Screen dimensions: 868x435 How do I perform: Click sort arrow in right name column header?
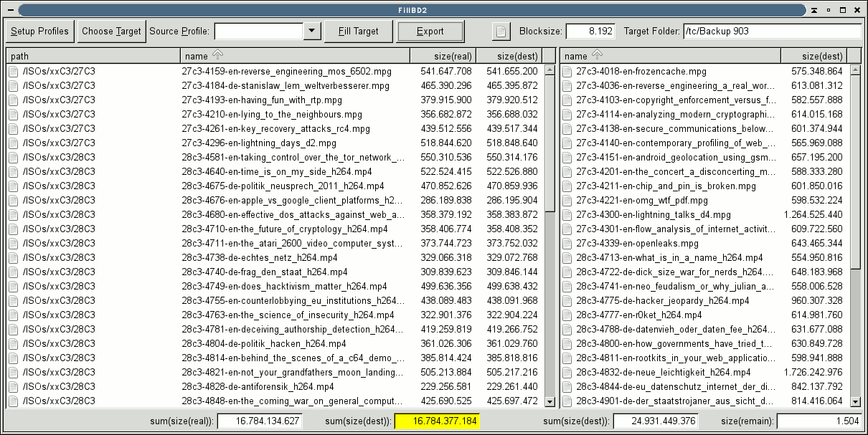(596, 55)
